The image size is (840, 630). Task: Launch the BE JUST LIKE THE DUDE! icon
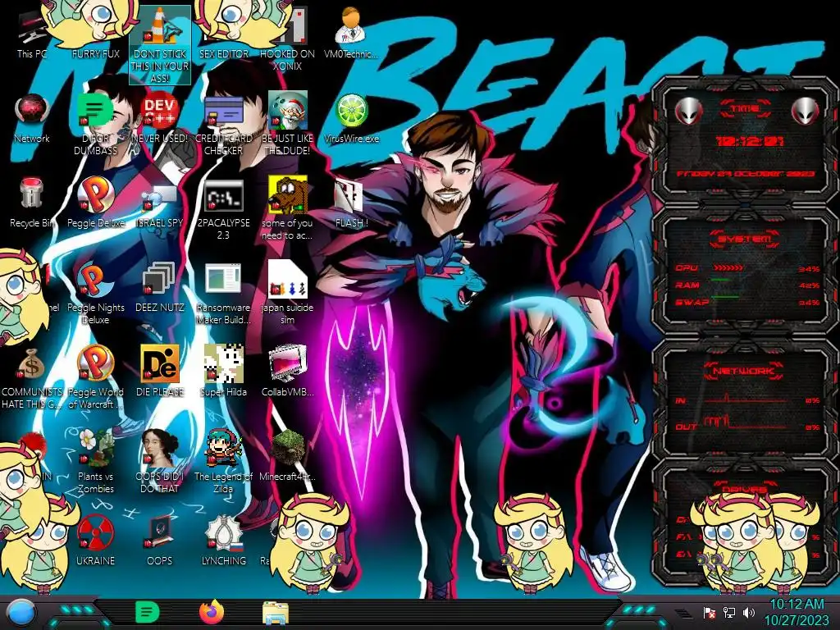coord(288,125)
